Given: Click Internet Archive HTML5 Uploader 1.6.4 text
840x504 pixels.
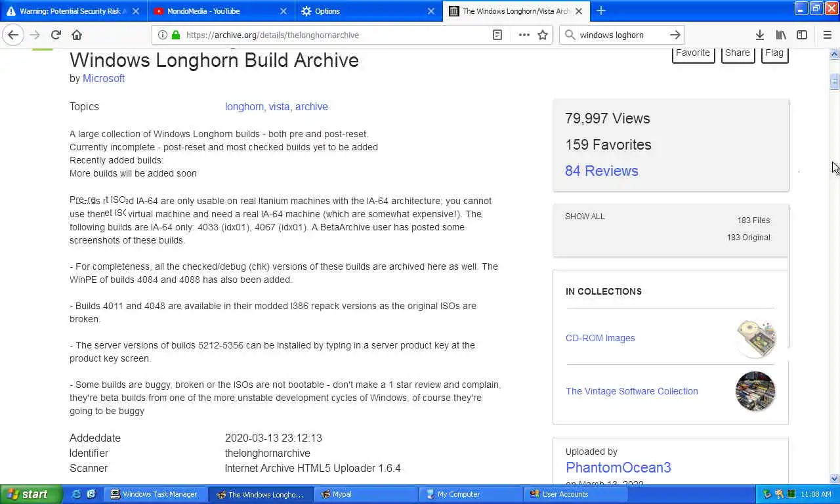Looking at the screenshot, I should coord(313,468).
